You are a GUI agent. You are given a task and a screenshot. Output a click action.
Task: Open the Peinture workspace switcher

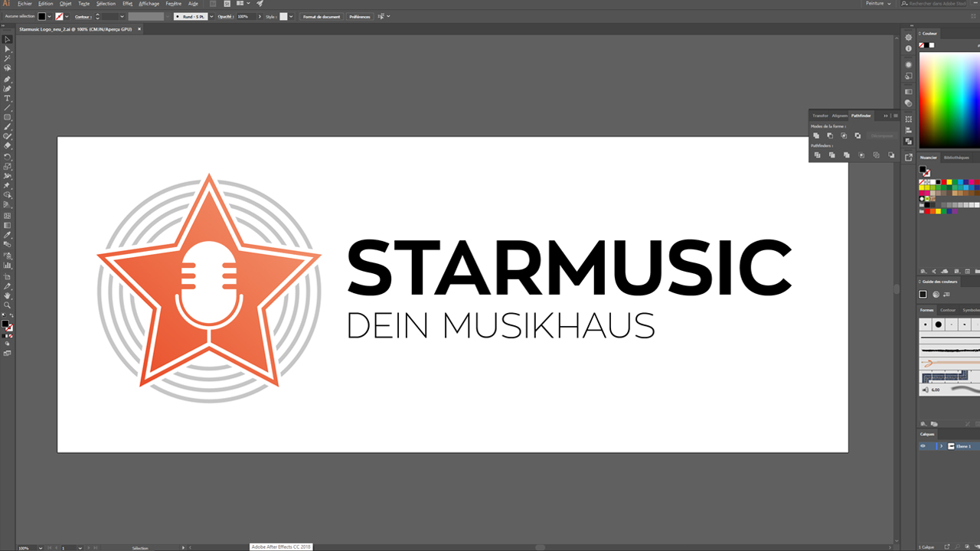(x=878, y=4)
